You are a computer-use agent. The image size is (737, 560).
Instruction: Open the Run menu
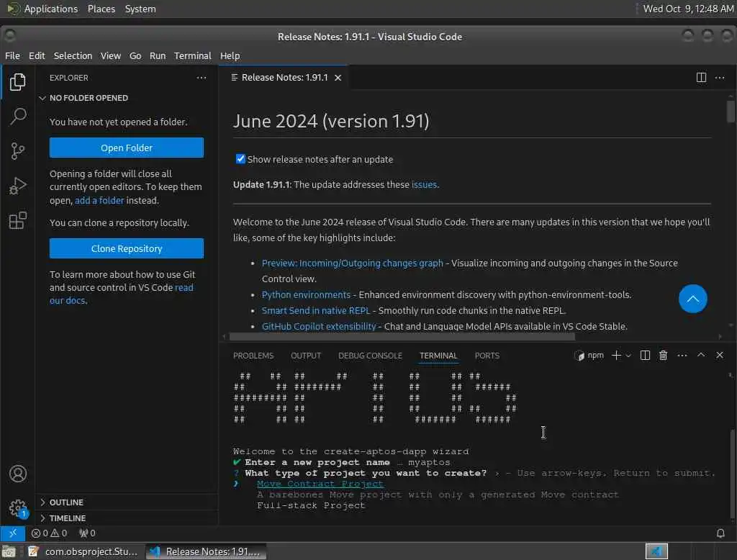[x=158, y=55]
